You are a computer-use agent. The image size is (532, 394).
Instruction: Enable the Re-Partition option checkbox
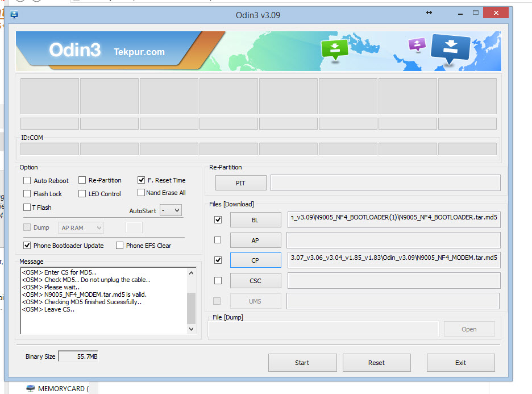(82, 180)
